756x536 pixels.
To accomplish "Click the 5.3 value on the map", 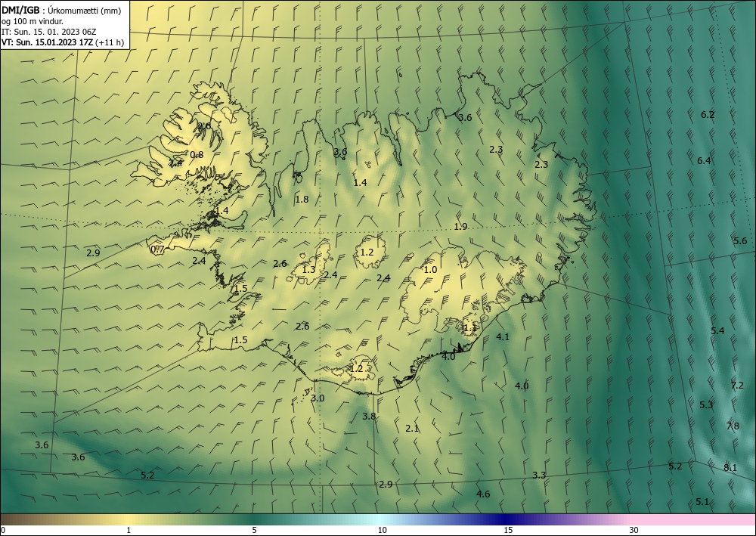I will [x=706, y=405].
